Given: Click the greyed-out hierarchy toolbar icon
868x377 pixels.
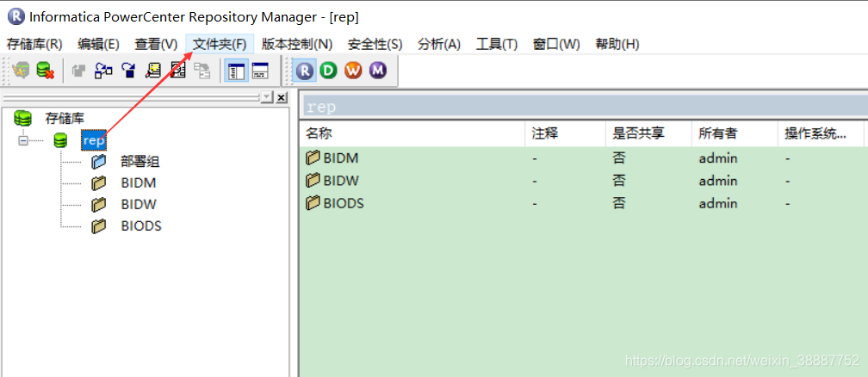Looking at the screenshot, I should tap(202, 71).
